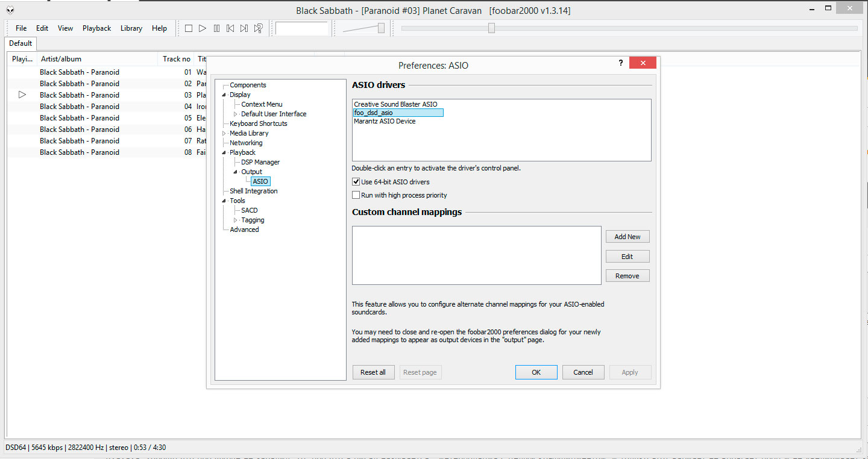This screenshot has width=868, height=459.
Task: Open the File menu
Action: tap(21, 28)
